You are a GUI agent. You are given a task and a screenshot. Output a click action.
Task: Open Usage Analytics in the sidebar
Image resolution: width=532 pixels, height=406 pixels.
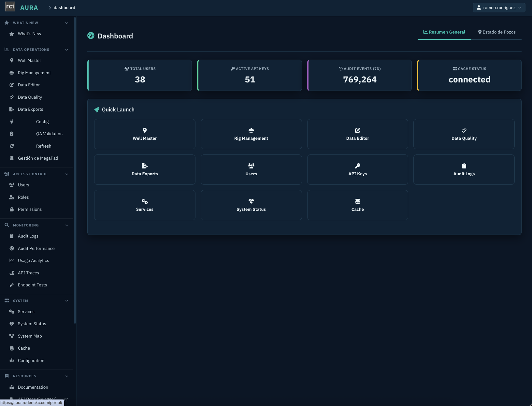coord(34,261)
